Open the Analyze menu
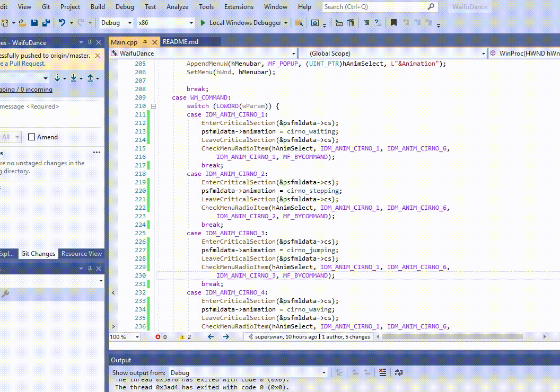The height and width of the screenshot is (392, 560). (x=177, y=7)
